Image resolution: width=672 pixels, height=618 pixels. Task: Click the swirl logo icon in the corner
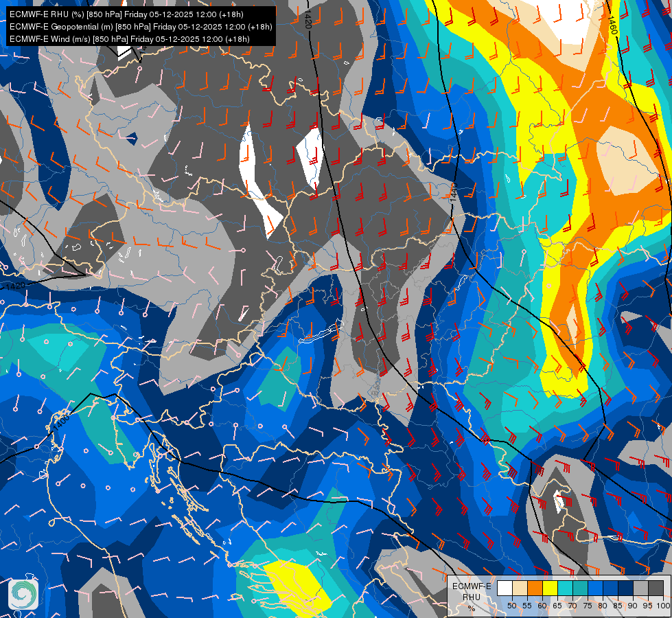23,594
